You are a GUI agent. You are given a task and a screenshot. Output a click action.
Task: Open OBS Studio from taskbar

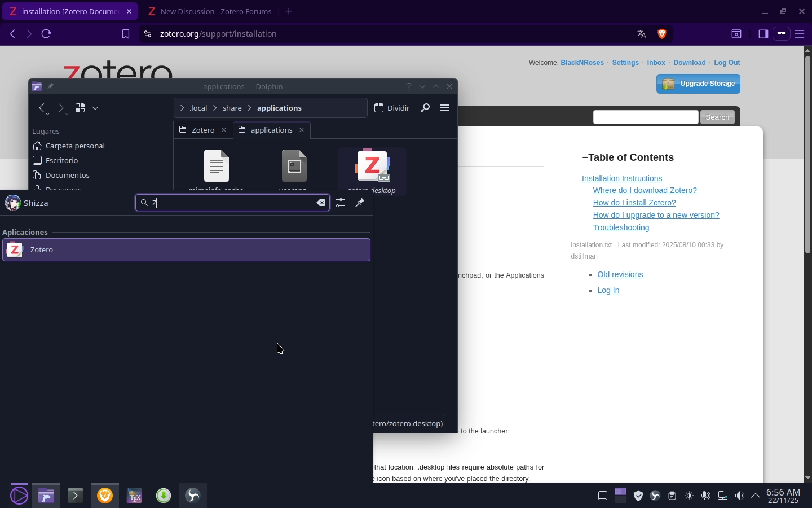pos(193,496)
